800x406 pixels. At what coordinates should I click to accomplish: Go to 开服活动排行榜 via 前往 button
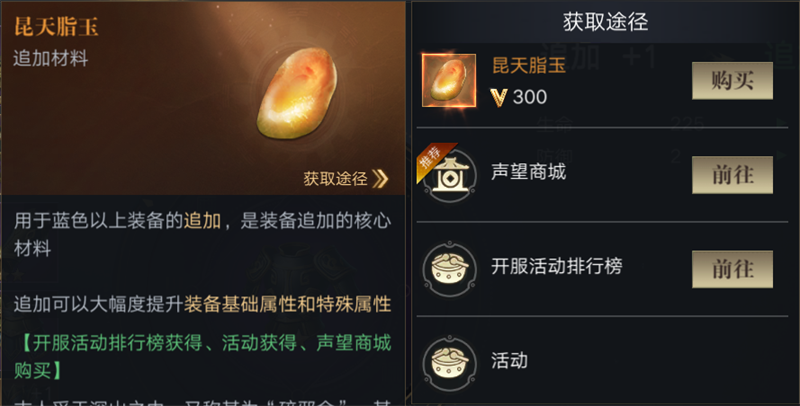tap(732, 269)
